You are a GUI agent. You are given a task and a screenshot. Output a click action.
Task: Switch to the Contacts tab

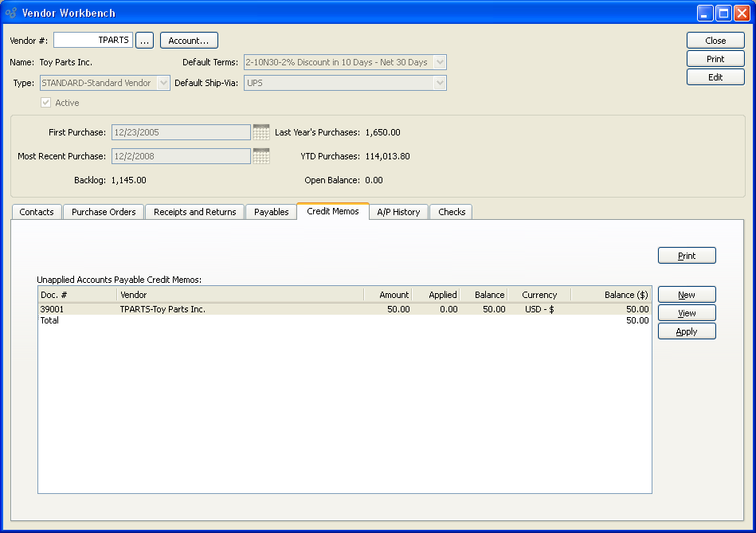pos(37,212)
